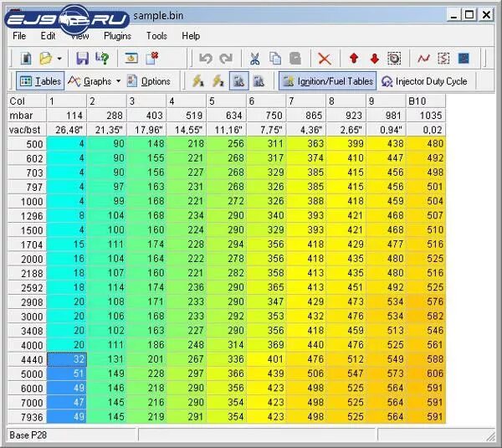Open the Plugins menu

(117, 35)
